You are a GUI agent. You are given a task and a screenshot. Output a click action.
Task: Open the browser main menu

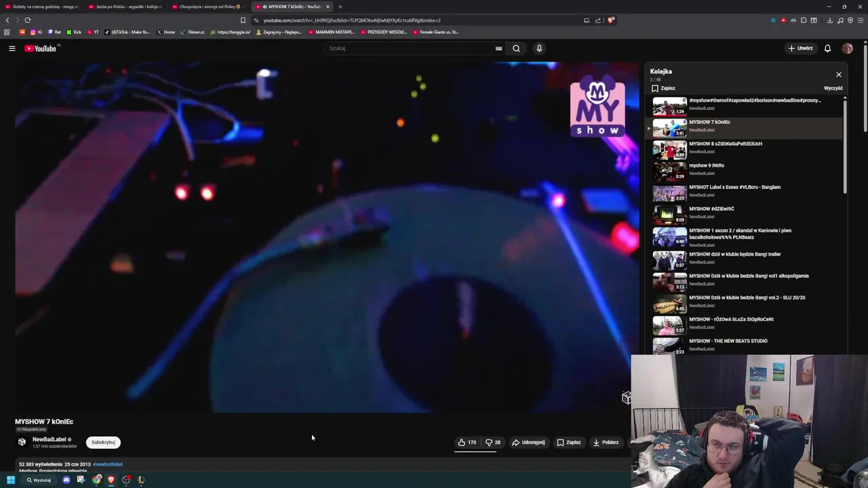tap(861, 20)
